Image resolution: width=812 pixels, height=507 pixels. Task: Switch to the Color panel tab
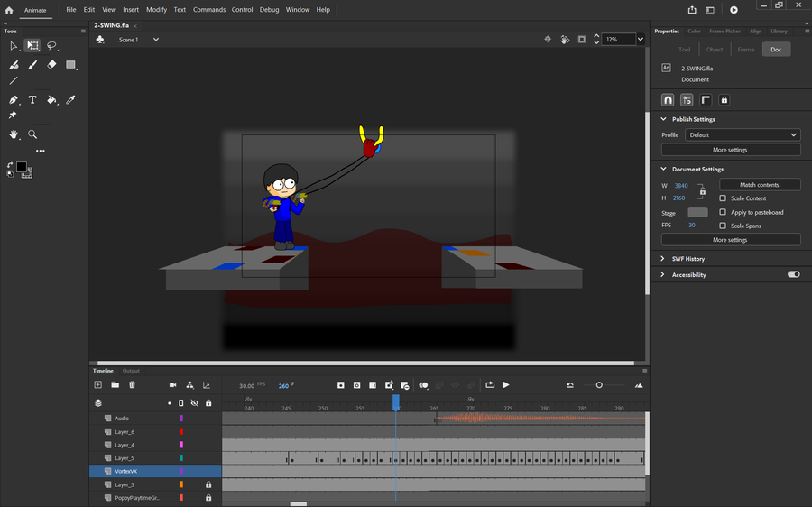(x=694, y=31)
